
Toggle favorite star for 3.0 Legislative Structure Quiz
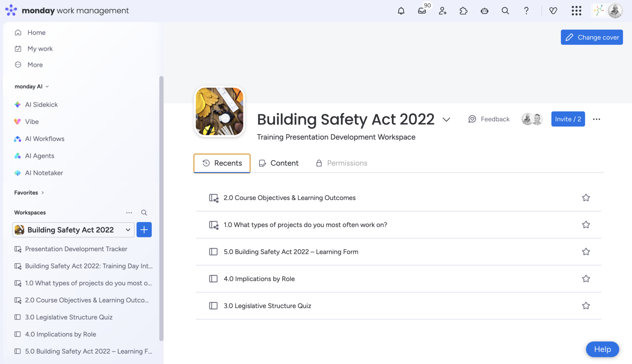tap(586, 306)
